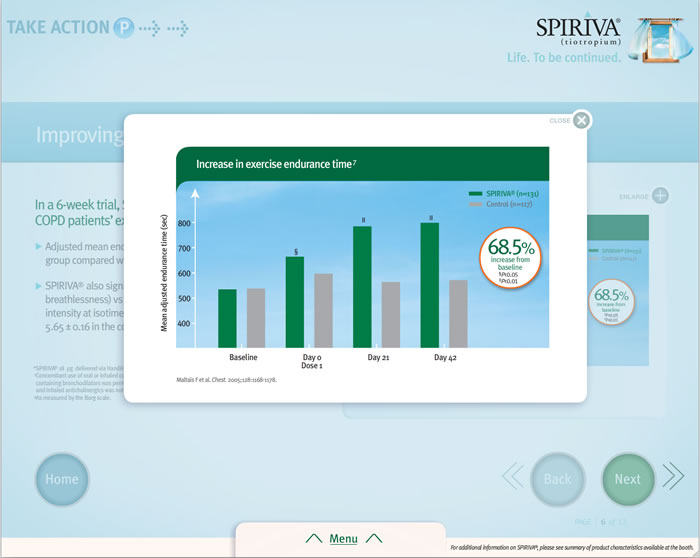Click the SPIRIVA logo
Screen dimensions: 700x558
click(x=578, y=32)
